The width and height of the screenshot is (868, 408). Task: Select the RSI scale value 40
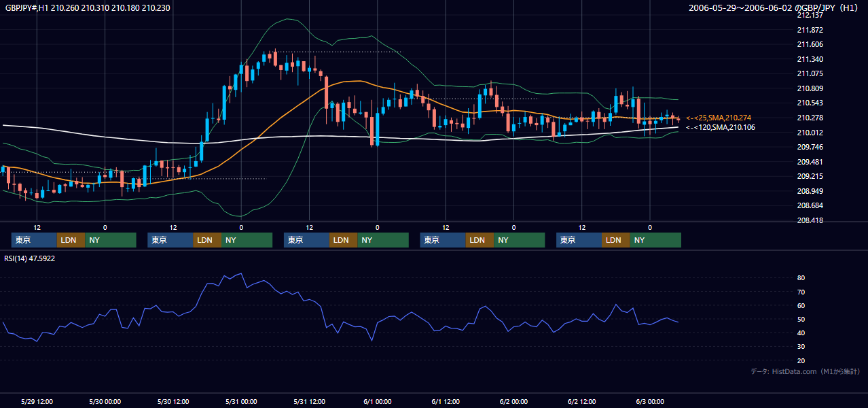coord(801,333)
